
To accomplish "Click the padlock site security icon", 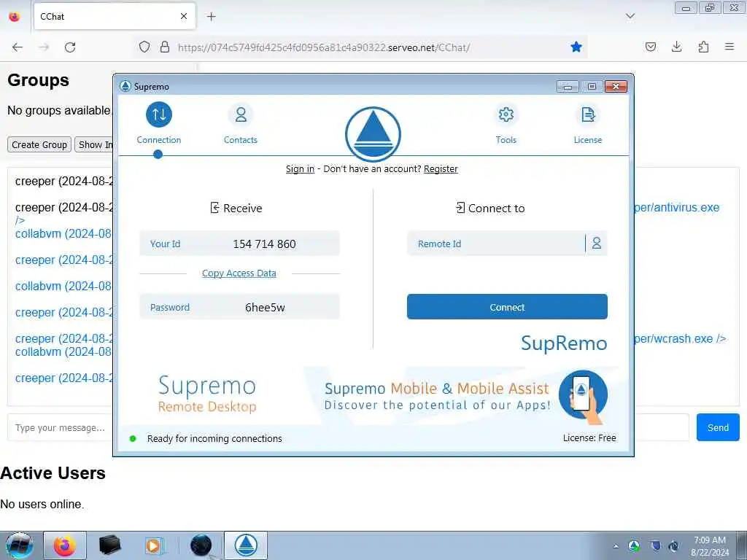I will [x=165, y=47].
